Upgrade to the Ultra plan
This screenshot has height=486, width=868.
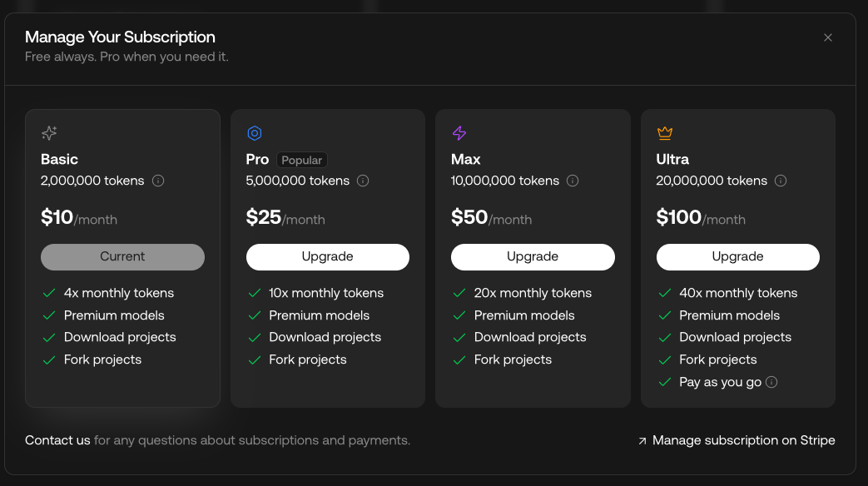coord(737,256)
